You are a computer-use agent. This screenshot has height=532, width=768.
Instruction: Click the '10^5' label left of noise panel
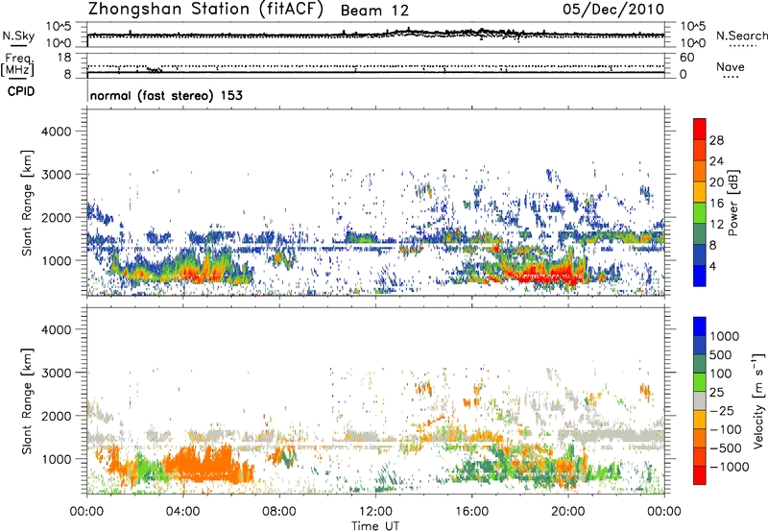coord(59,27)
